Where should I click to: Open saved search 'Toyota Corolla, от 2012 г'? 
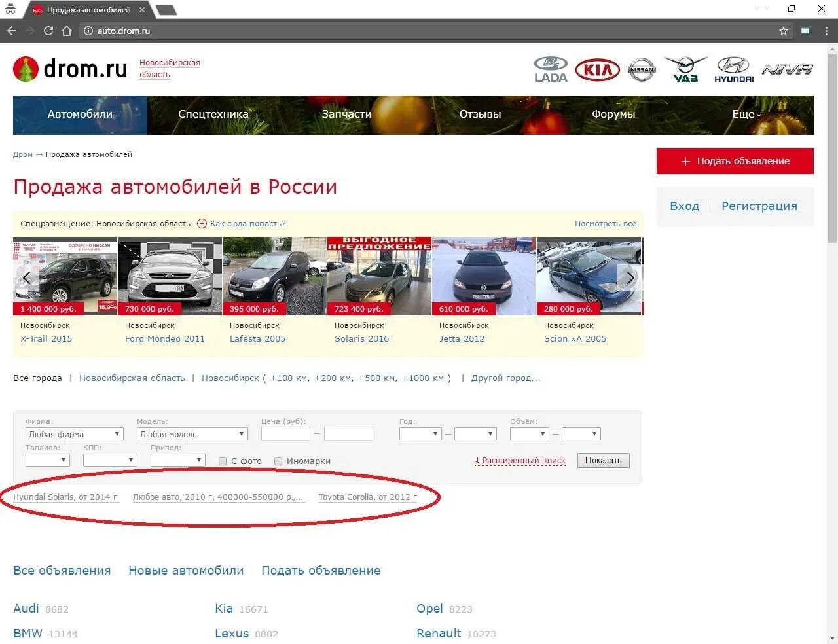coord(367,497)
